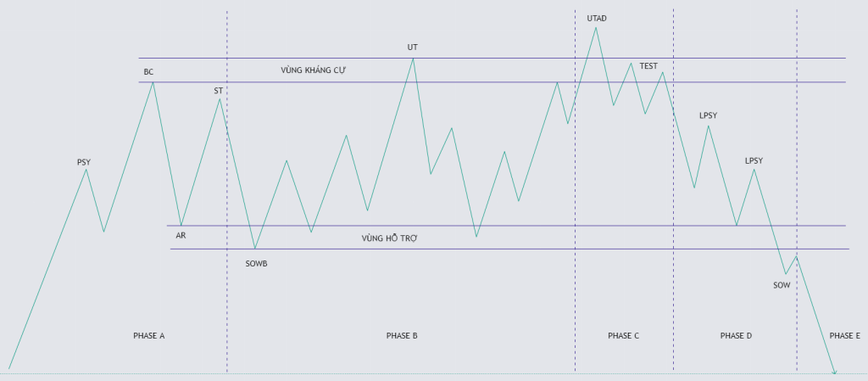Click the ST annotation text
868x381 pixels.
(219, 90)
